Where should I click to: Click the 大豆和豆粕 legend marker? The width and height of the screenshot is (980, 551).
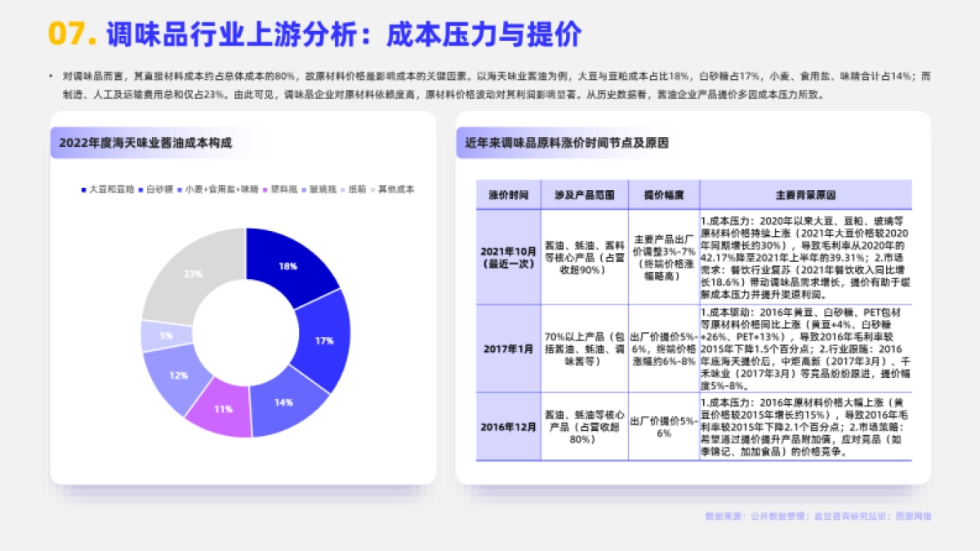84,189
